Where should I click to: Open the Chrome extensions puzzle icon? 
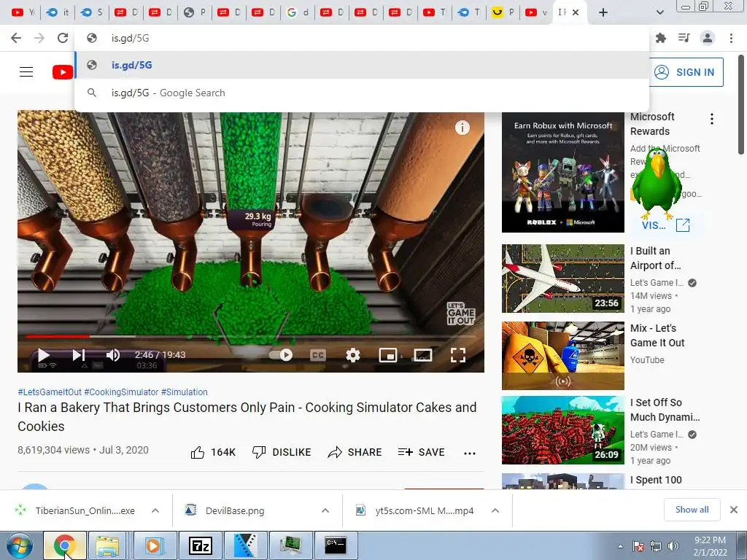tap(661, 38)
